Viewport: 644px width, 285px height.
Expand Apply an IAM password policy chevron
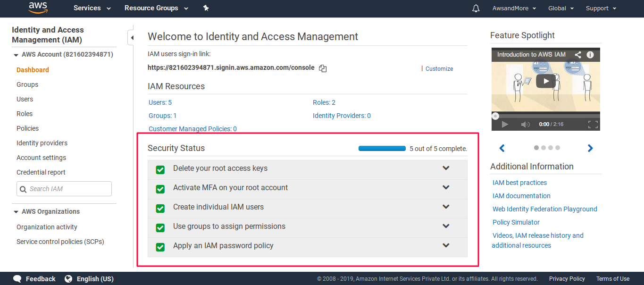click(446, 245)
